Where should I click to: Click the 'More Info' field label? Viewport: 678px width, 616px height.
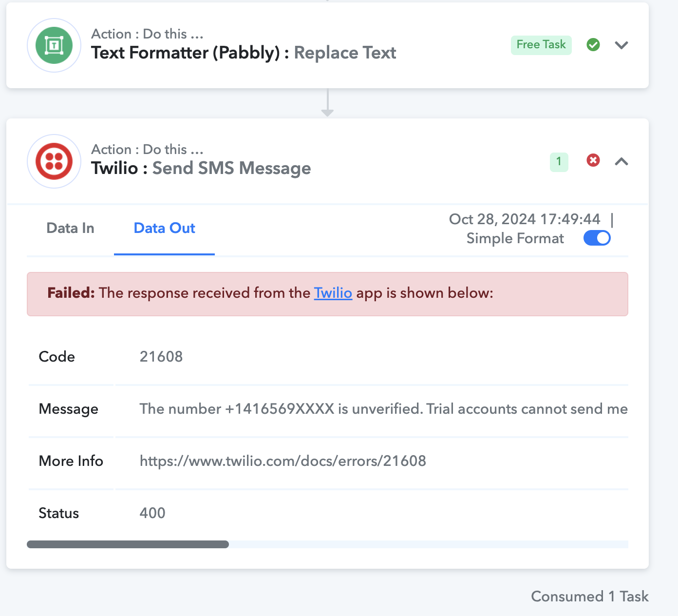[x=71, y=461]
